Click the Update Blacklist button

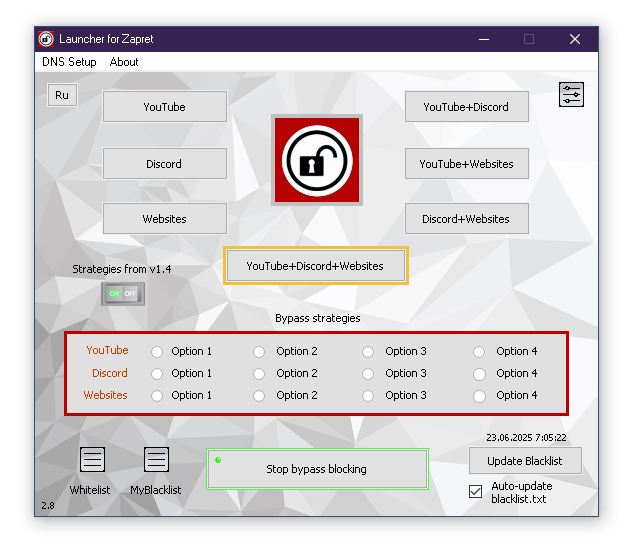tap(525, 461)
